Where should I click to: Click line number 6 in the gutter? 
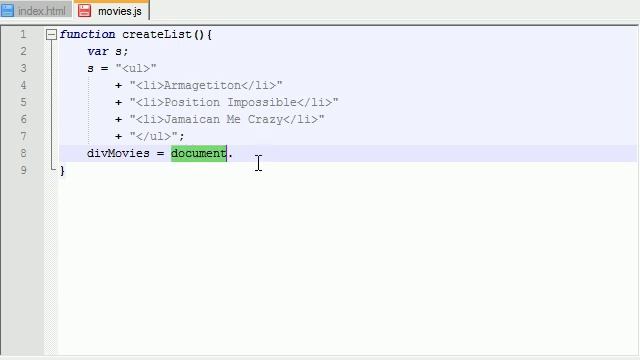pos(23,119)
